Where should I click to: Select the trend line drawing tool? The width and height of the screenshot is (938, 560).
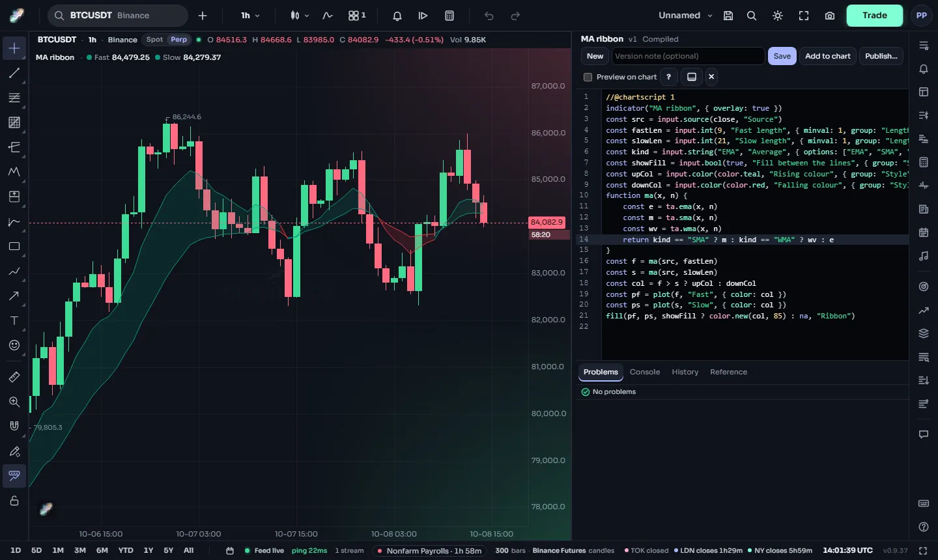pos(14,73)
